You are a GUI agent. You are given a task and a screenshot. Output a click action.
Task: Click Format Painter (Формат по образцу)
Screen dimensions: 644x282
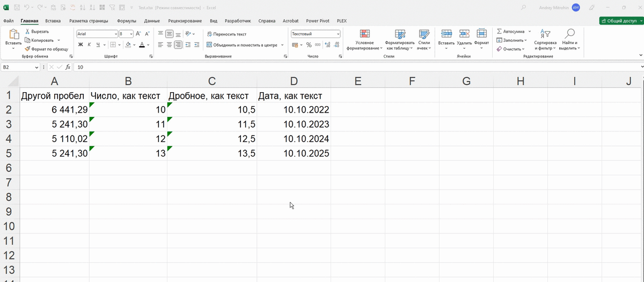pos(46,49)
